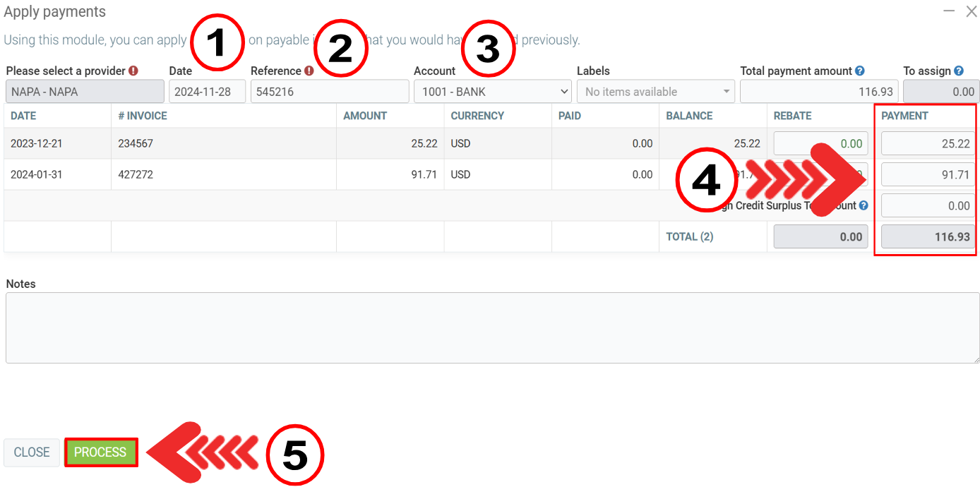Click the payment field for invoice 234567

928,144
